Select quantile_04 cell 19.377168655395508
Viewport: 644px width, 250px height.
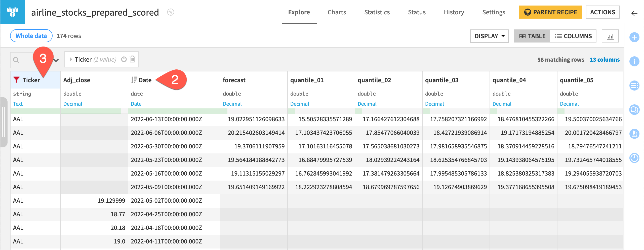(524, 187)
